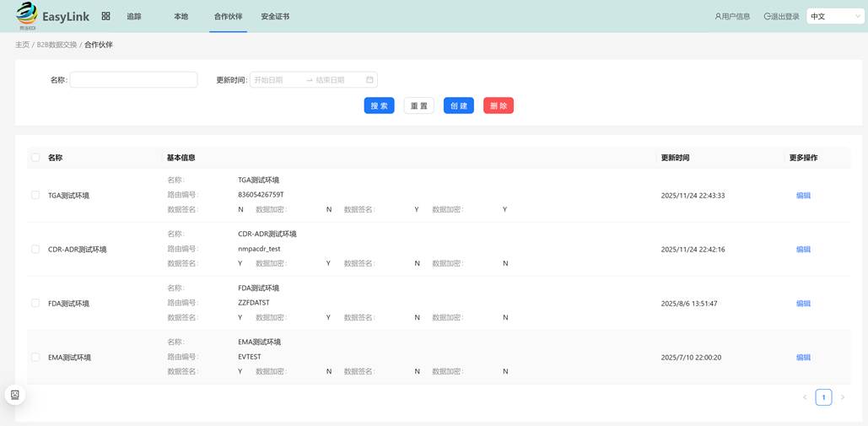Viewport: 868px width, 426px height.
Task: Click the logout icon in header
Action: point(767,17)
